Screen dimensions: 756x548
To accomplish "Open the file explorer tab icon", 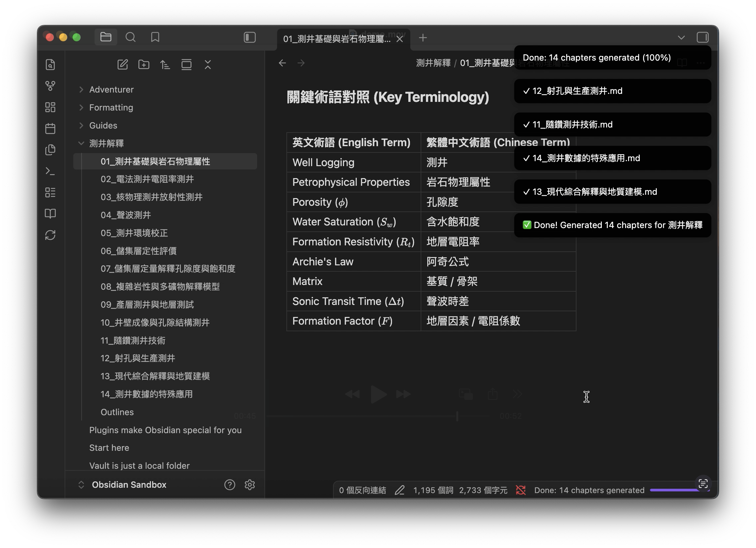I will click(106, 37).
